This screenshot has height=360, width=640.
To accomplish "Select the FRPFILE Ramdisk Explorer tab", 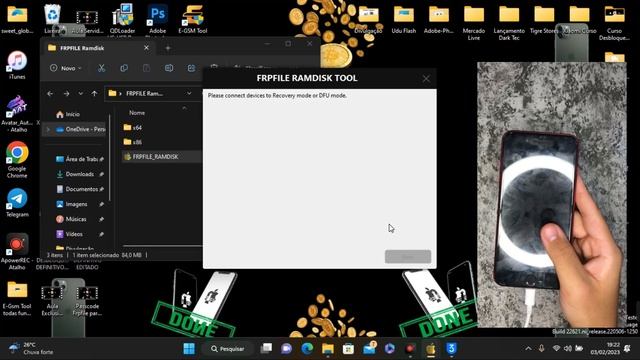I will coord(98,48).
